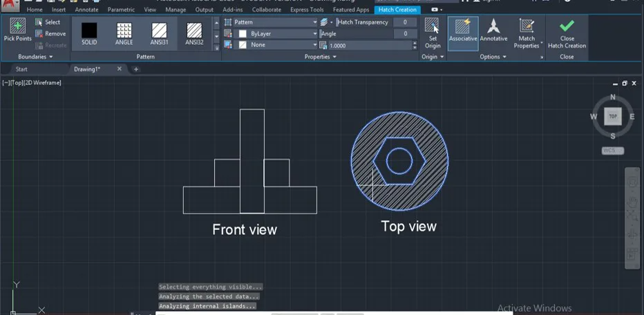Close the Drawing1 file tab
Viewport: 644px width, 315px height.
click(120, 68)
